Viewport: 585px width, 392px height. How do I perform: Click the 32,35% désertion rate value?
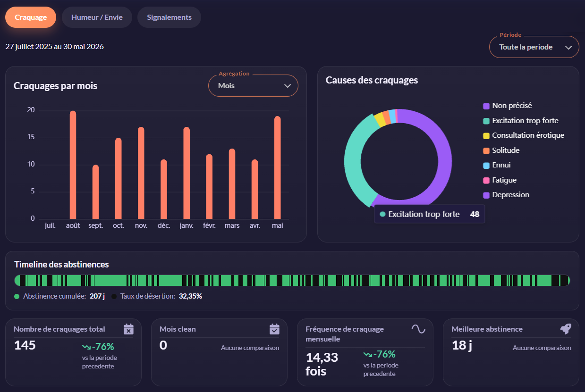click(x=190, y=296)
